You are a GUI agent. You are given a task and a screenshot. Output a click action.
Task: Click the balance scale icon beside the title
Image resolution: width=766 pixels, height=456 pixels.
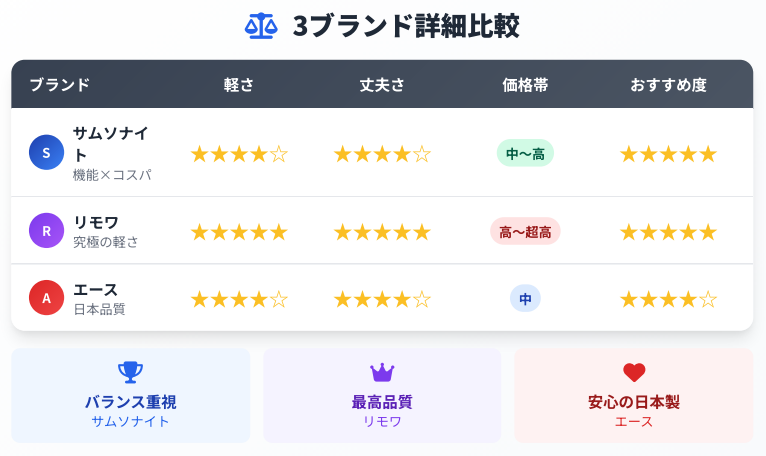(x=261, y=26)
